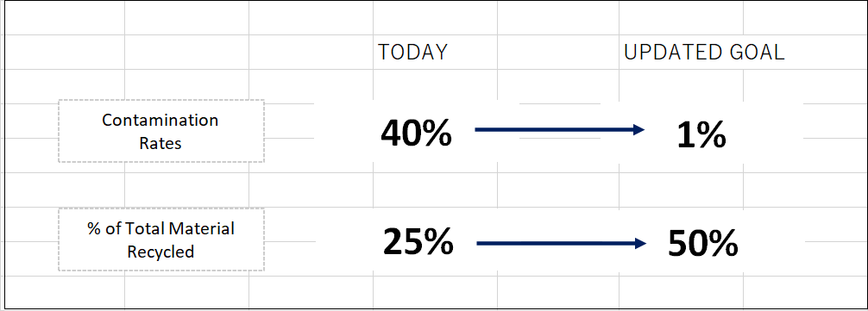Click the '% of Total Material' text line
868x311 pixels.
(x=160, y=228)
